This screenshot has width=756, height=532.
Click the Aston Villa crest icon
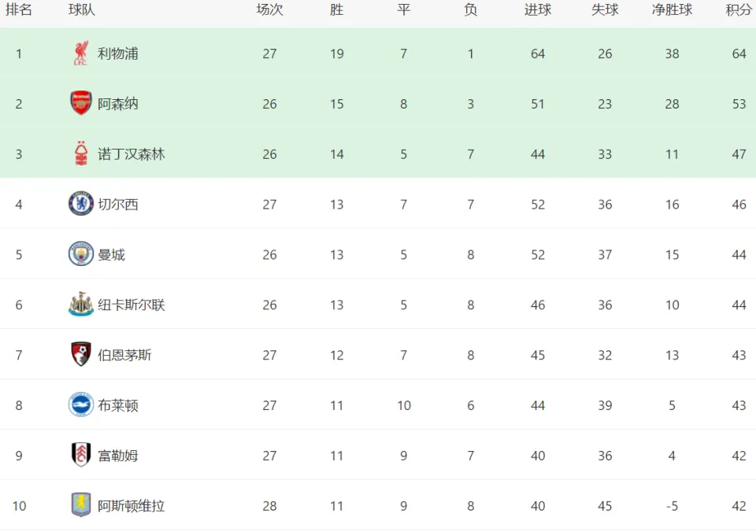click(81, 505)
